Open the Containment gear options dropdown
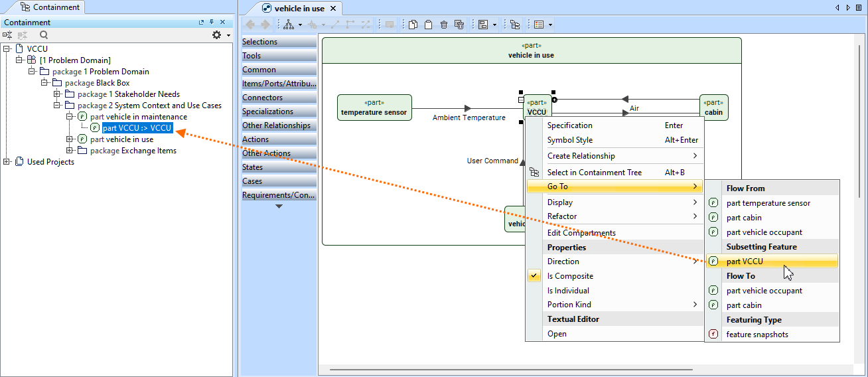 pyautogui.click(x=220, y=35)
